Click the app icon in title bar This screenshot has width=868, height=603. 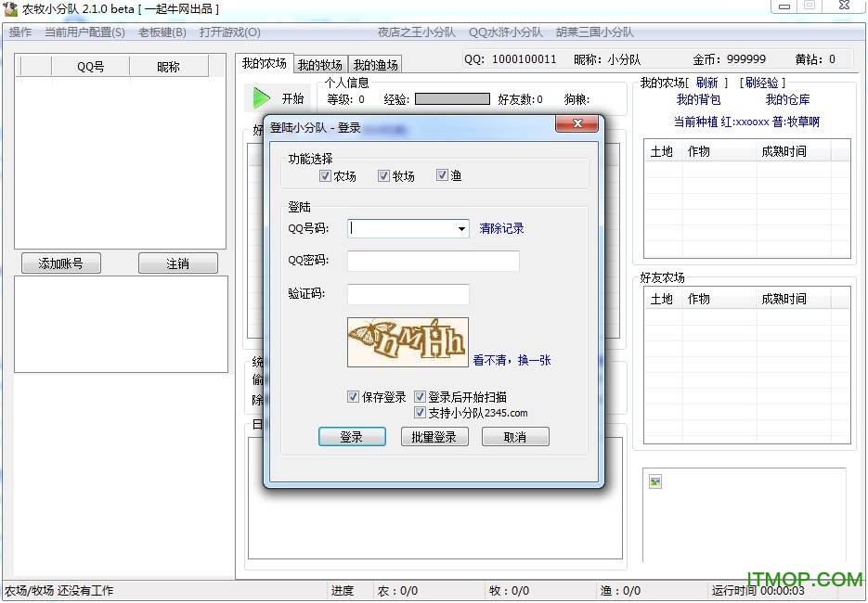10,8
